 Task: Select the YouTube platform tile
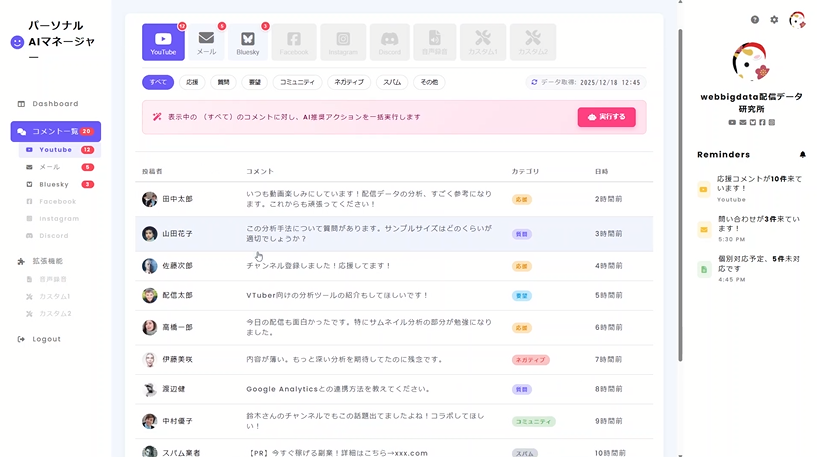(163, 42)
